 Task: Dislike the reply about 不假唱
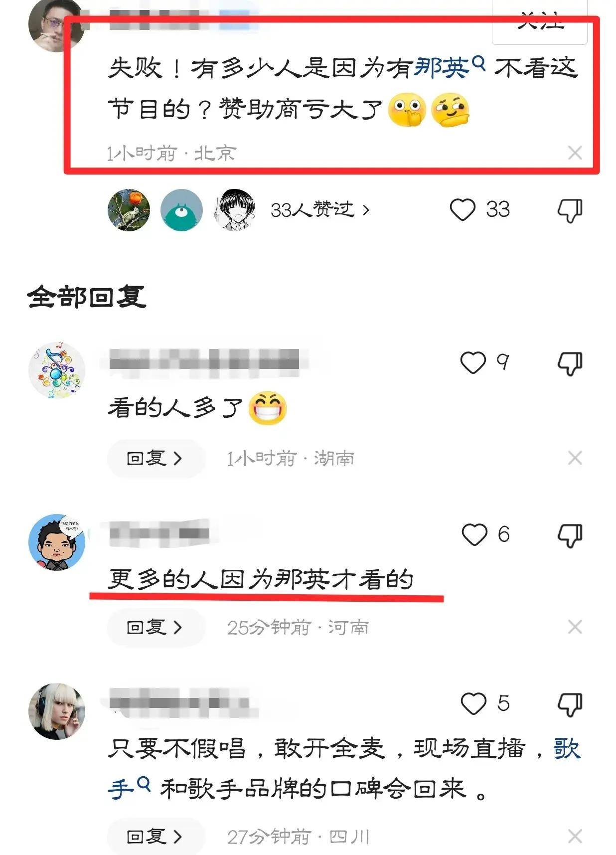pos(570,704)
